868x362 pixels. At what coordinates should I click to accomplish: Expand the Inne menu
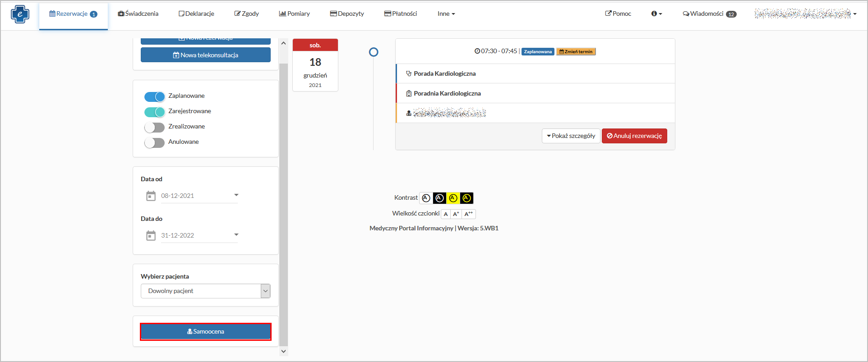[446, 14]
